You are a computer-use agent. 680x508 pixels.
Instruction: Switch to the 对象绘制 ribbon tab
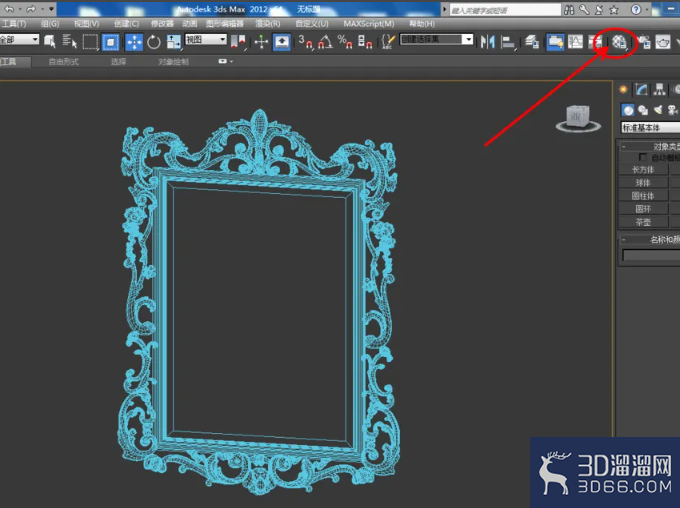173,62
